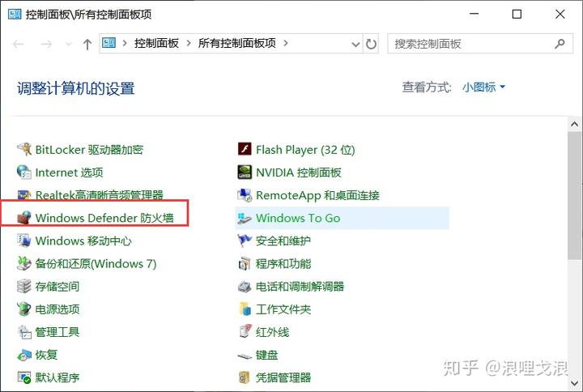Go forward with the right arrow
The image size is (583, 392).
pyautogui.click(x=46, y=45)
